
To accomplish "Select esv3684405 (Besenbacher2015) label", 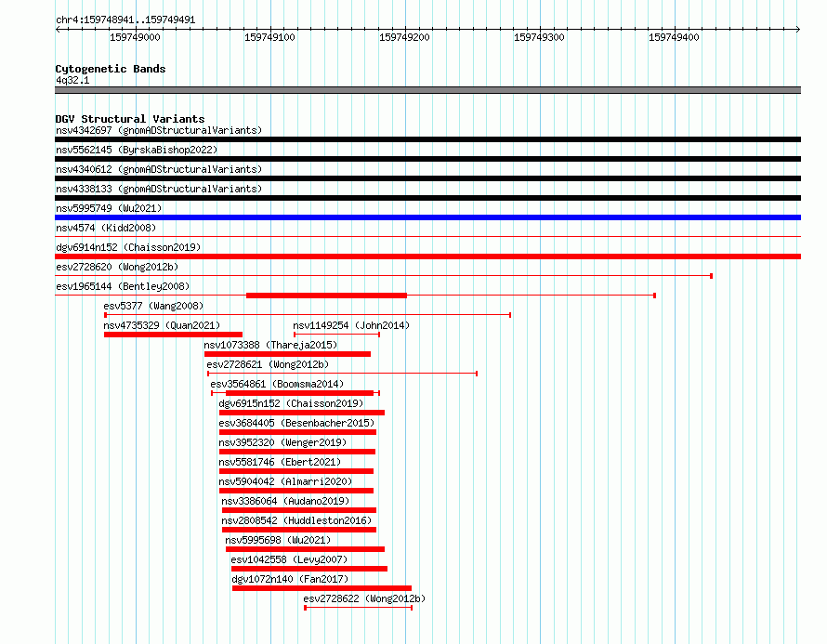I will click(x=296, y=423).
